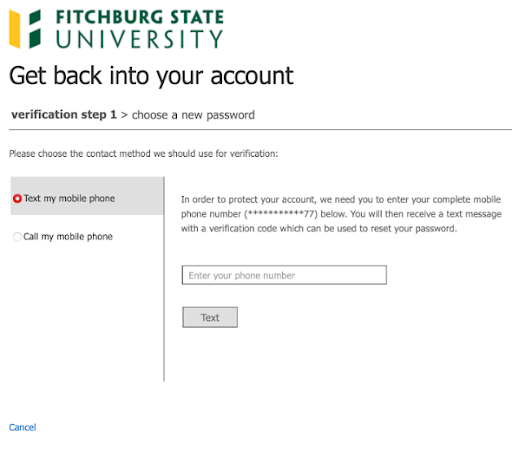Viewport: 512px width, 463px height.
Task: Click the Get back into your account heading
Action: point(151,76)
